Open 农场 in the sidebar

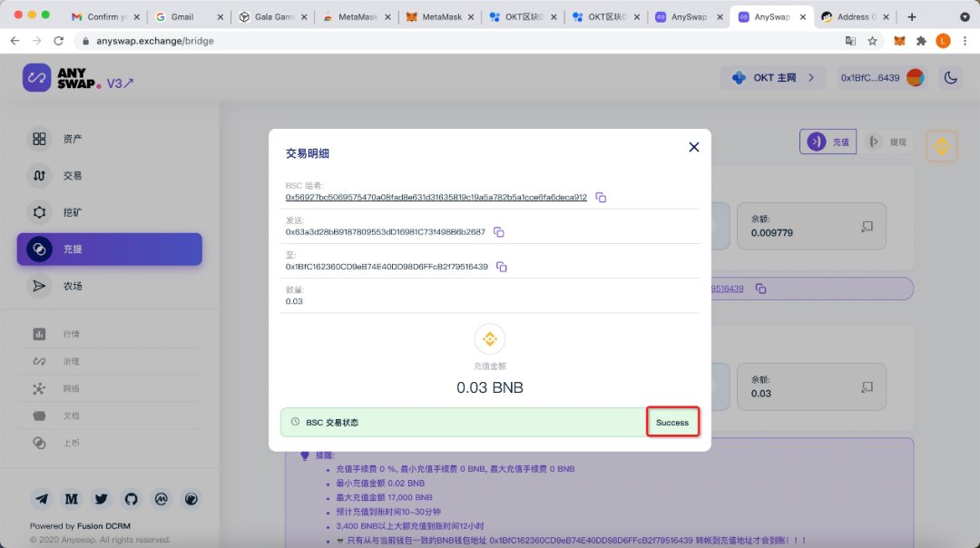[110, 286]
